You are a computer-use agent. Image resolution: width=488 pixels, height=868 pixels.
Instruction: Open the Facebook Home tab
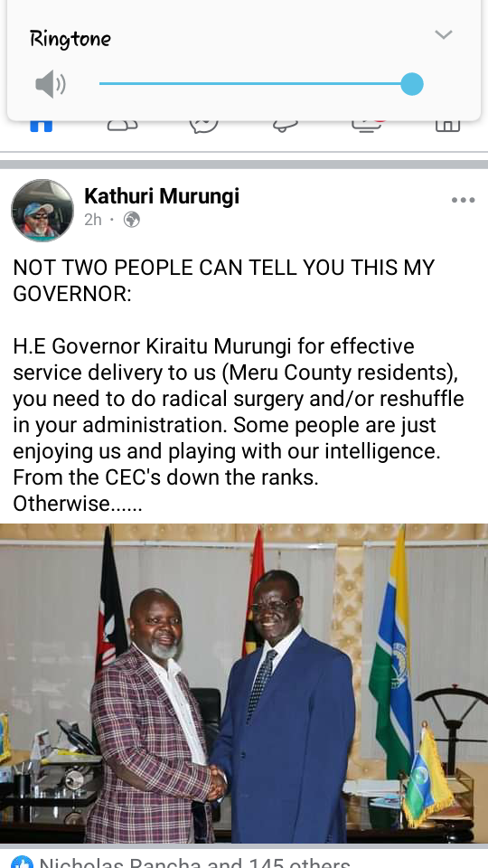point(41,127)
